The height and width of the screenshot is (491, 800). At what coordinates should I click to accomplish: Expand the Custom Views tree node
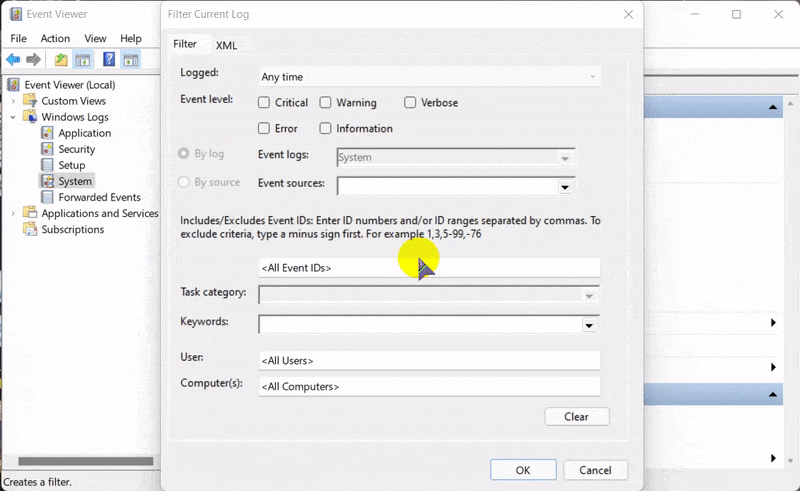(13, 101)
